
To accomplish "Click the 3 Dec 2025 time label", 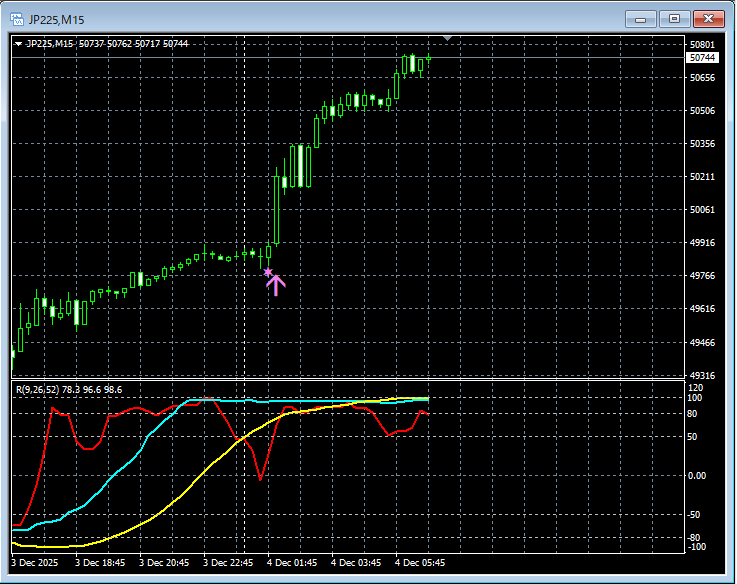I will click(x=35, y=562).
